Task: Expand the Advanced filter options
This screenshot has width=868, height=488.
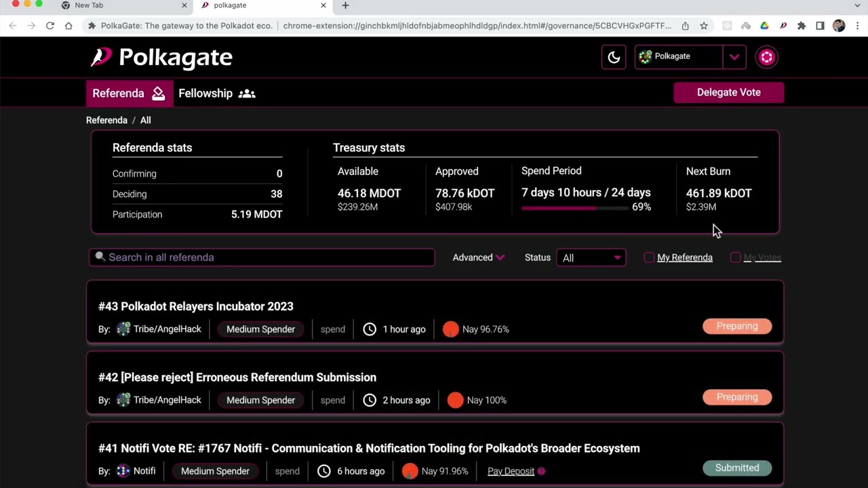Action: tap(479, 258)
